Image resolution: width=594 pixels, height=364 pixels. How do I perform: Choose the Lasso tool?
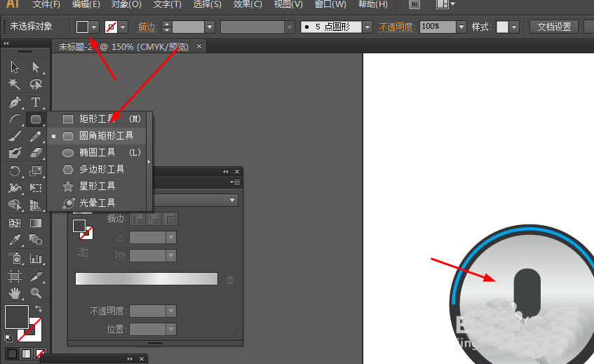36,83
